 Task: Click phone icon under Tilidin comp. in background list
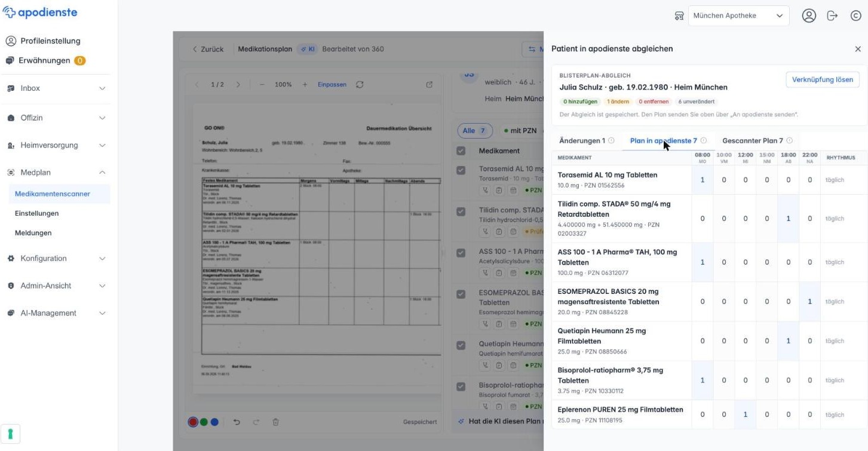[486, 231]
